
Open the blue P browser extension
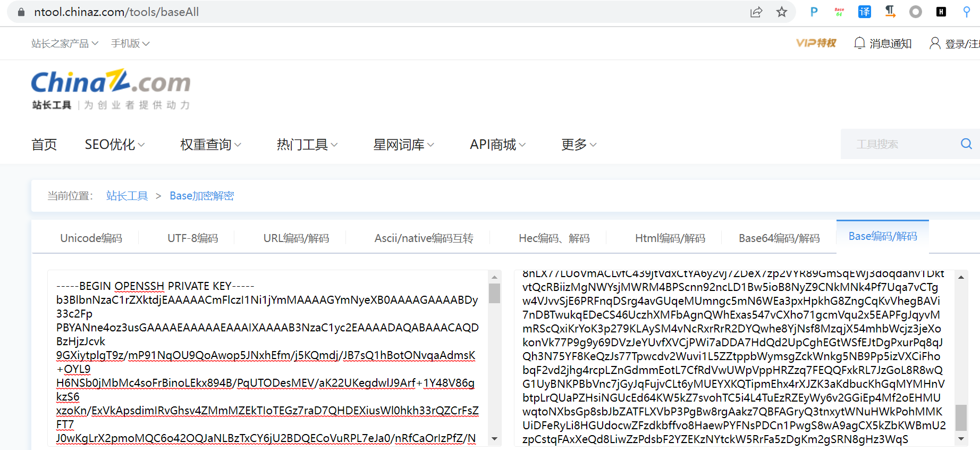click(x=814, y=12)
